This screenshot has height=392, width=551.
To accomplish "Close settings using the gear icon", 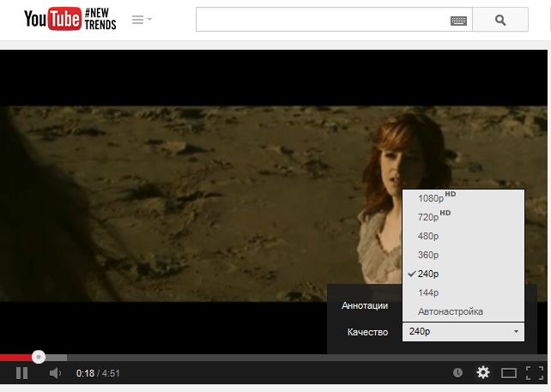I will coord(483,373).
